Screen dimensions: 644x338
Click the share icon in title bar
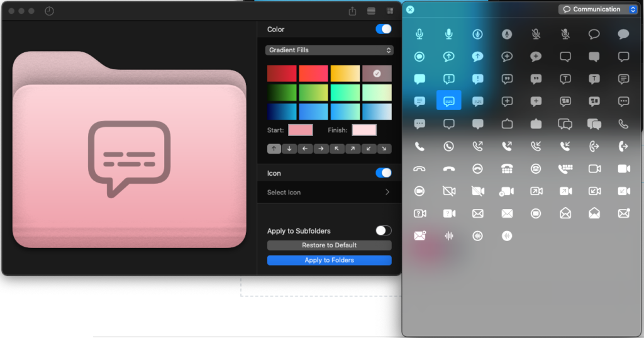click(x=352, y=11)
